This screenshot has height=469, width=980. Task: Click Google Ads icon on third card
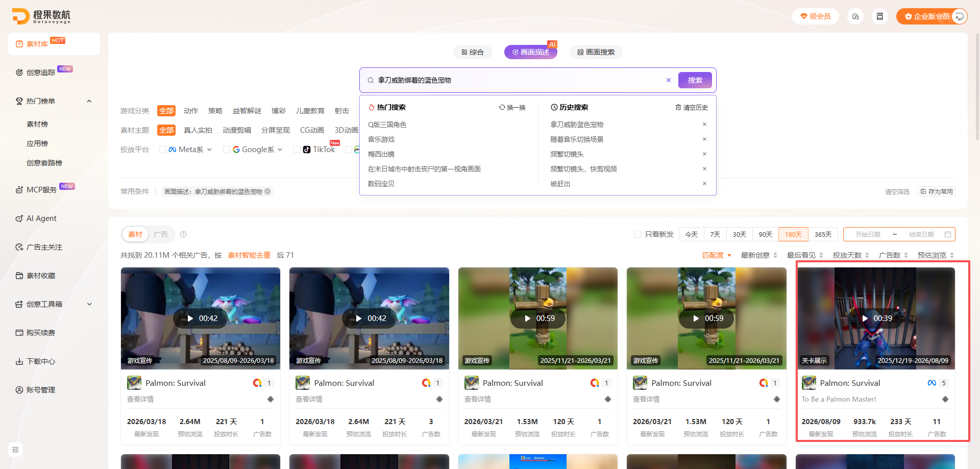595,383
